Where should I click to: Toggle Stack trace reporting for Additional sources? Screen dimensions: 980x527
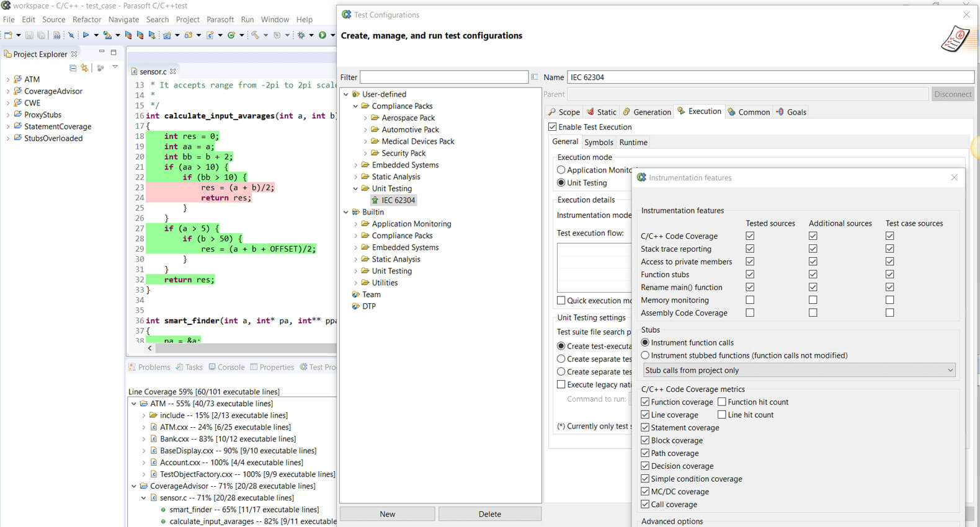[x=813, y=249]
